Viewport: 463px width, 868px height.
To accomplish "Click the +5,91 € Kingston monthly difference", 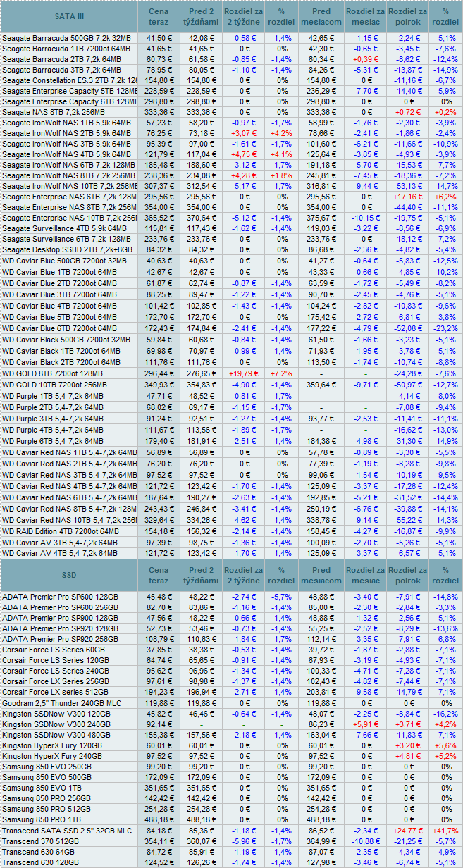I will point(365,724).
